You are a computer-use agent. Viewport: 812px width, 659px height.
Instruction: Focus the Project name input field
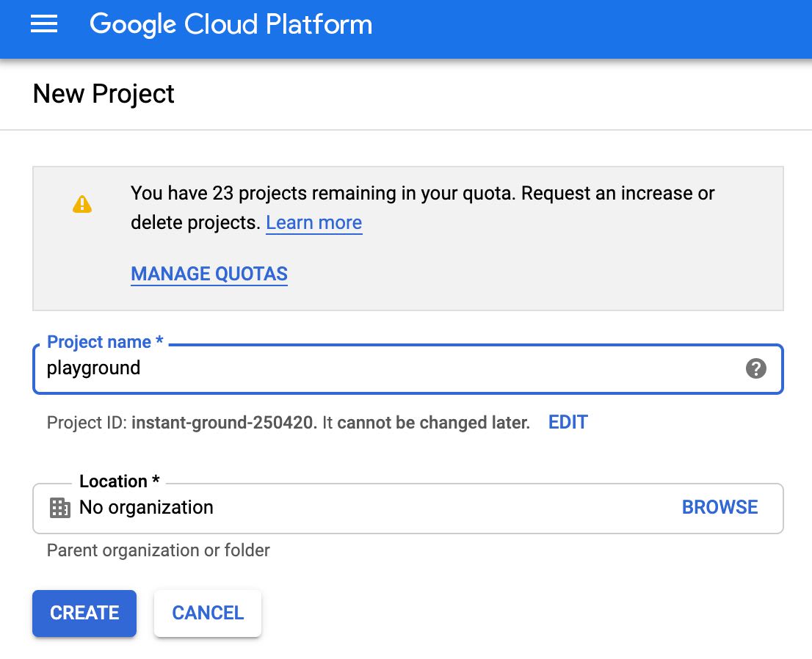(408, 368)
